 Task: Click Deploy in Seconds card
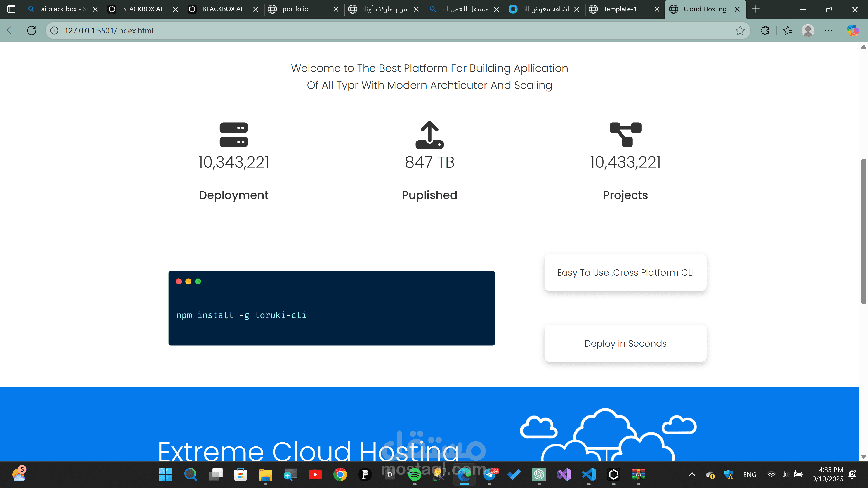(625, 343)
